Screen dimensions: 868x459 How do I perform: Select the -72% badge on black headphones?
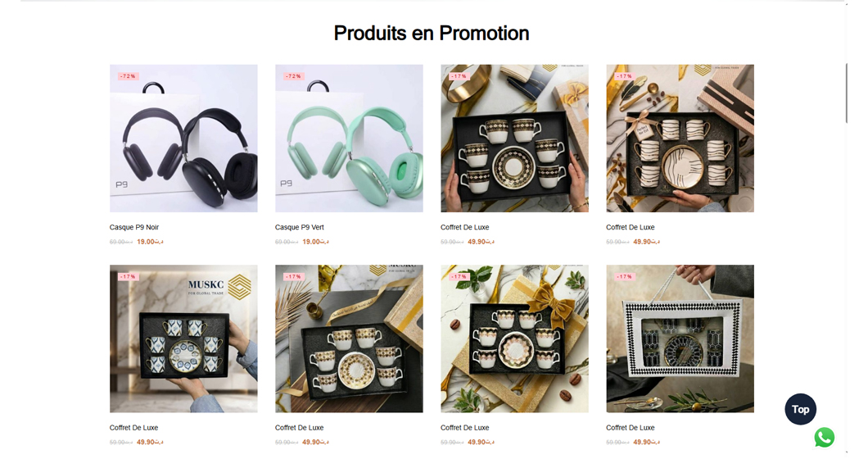click(128, 76)
